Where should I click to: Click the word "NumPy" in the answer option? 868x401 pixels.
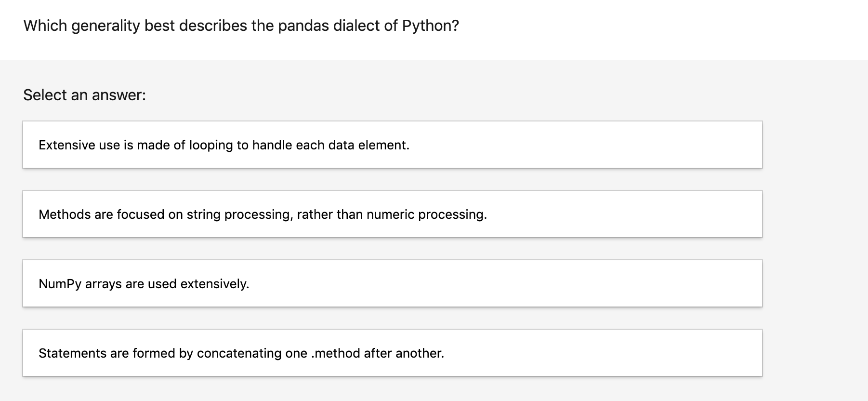pos(60,284)
